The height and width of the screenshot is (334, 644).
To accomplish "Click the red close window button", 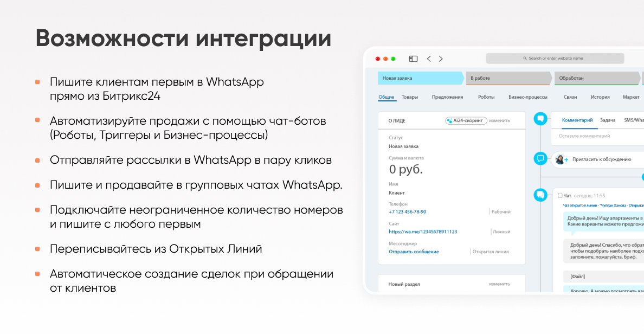I will click(x=378, y=59).
